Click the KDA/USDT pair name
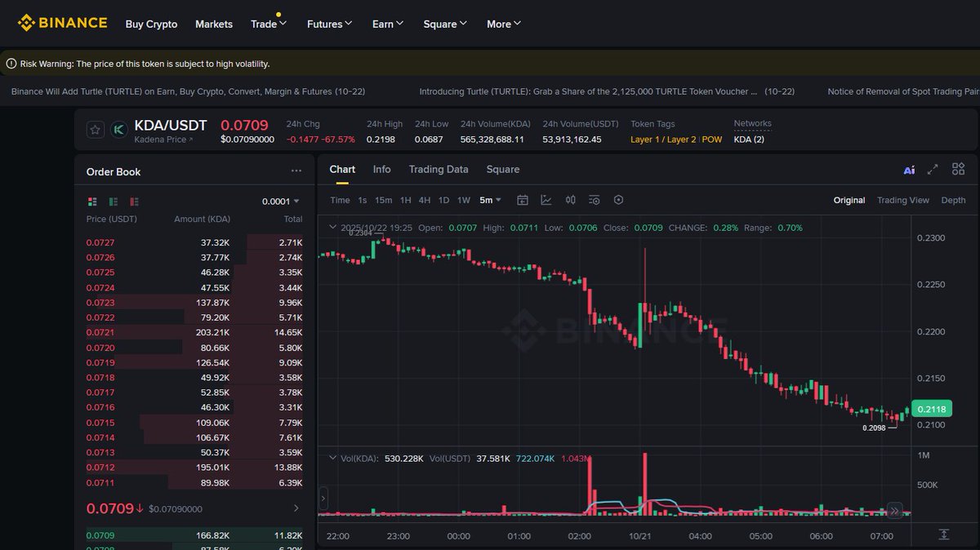 click(x=171, y=125)
